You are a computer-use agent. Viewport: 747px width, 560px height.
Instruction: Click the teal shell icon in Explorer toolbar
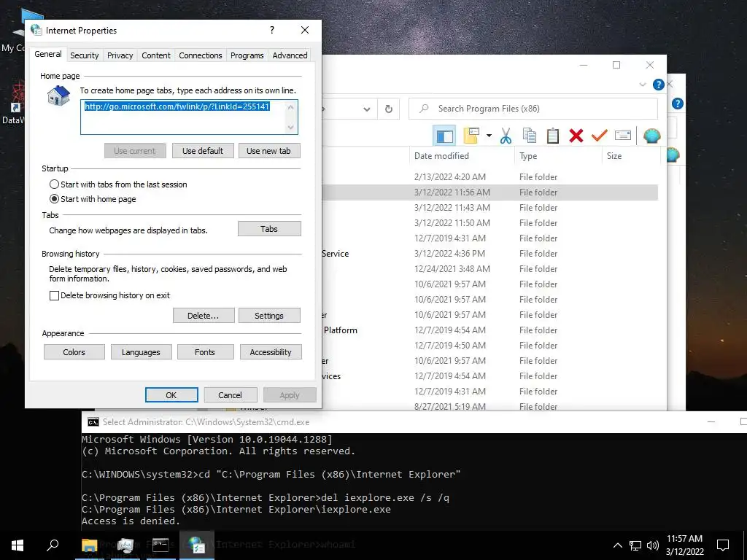click(651, 136)
